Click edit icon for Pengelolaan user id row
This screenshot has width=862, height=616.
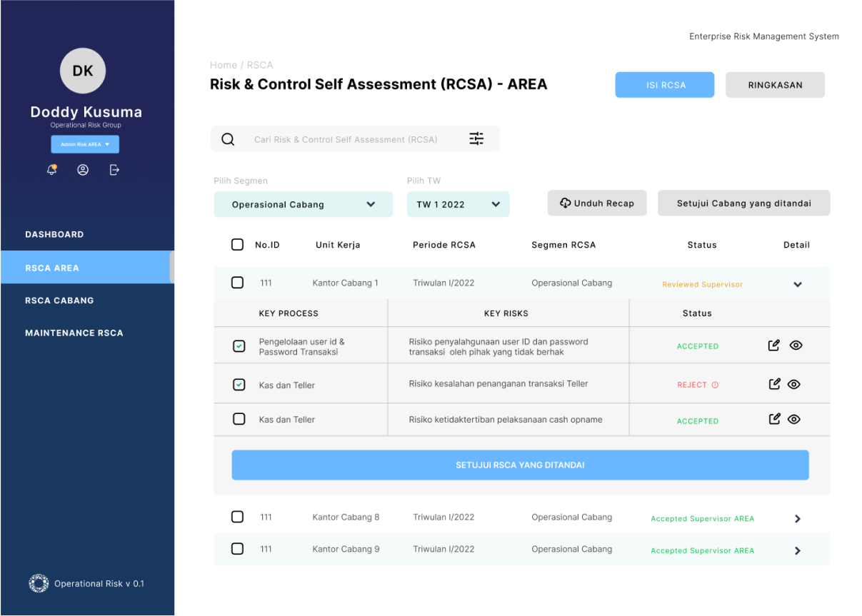(773, 345)
